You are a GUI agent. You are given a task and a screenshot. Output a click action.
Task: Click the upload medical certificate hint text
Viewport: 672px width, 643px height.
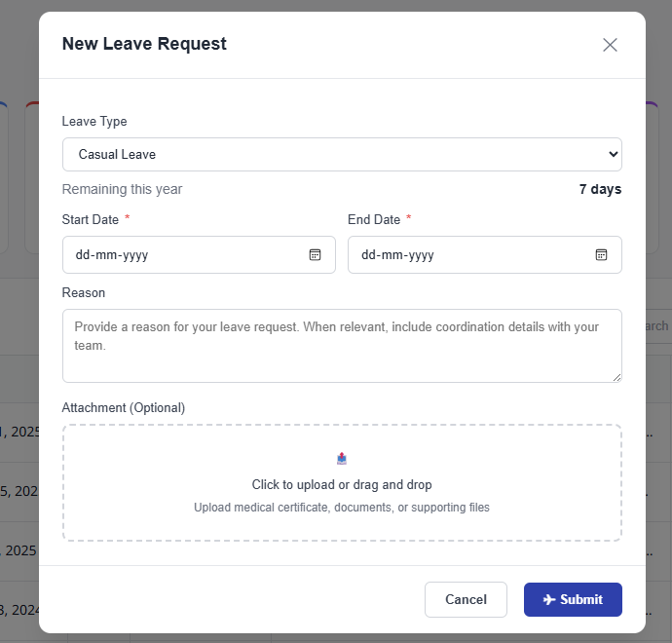342,508
